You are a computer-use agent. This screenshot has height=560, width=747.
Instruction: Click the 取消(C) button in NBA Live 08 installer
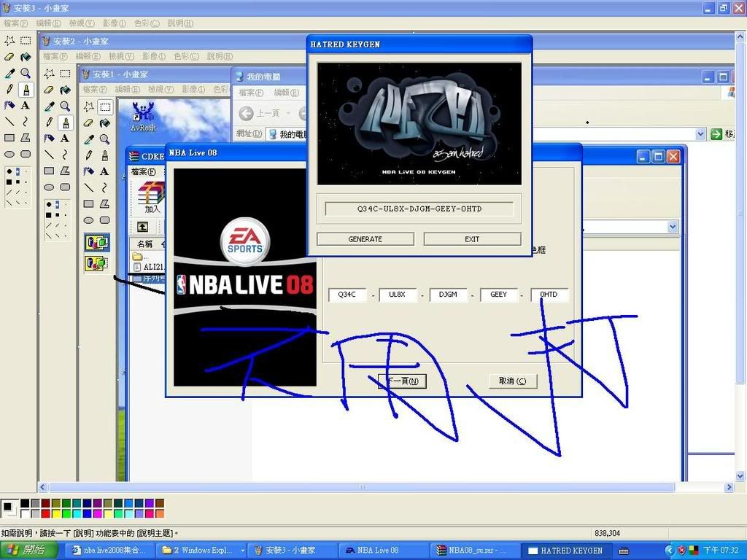(513, 381)
